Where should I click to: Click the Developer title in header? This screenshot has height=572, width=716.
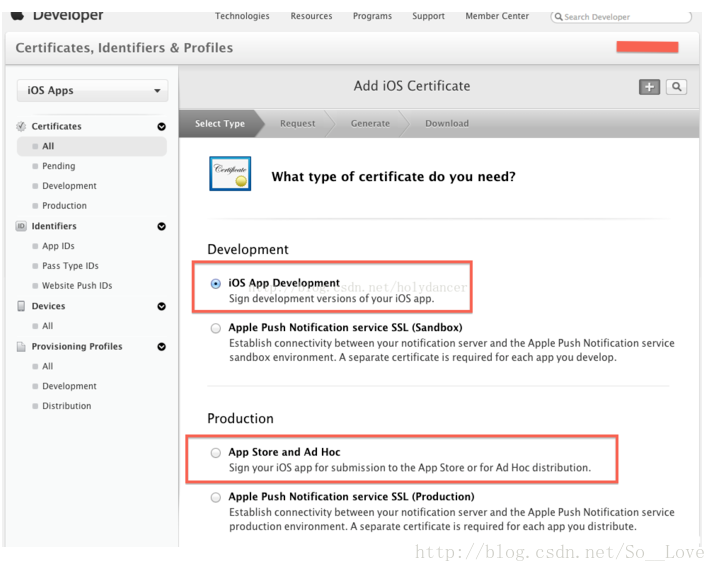68,16
